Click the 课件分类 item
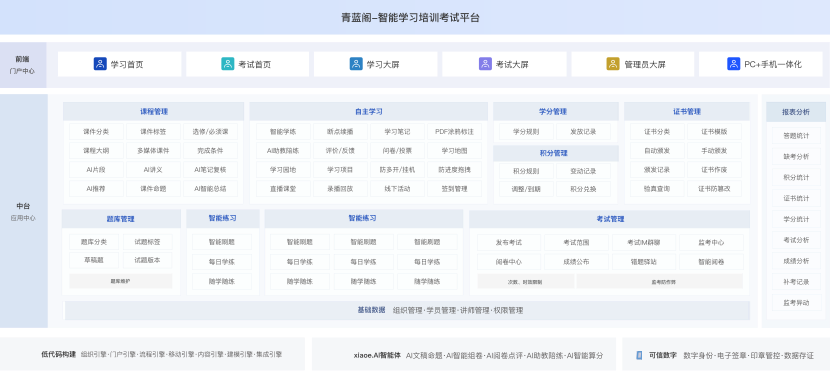The image size is (830, 381). pos(96,131)
